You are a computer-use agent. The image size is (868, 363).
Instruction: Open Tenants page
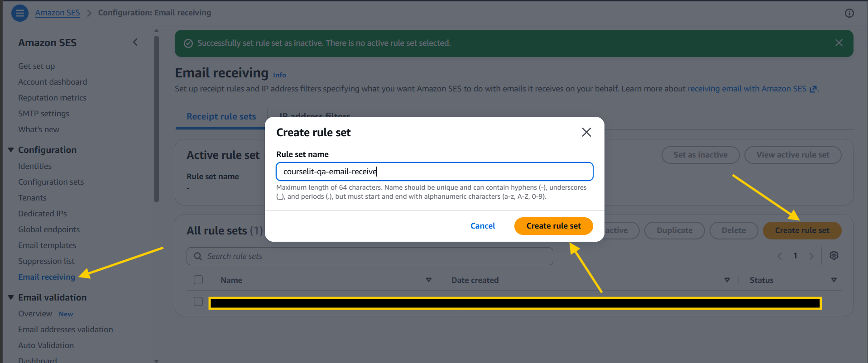(32, 198)
